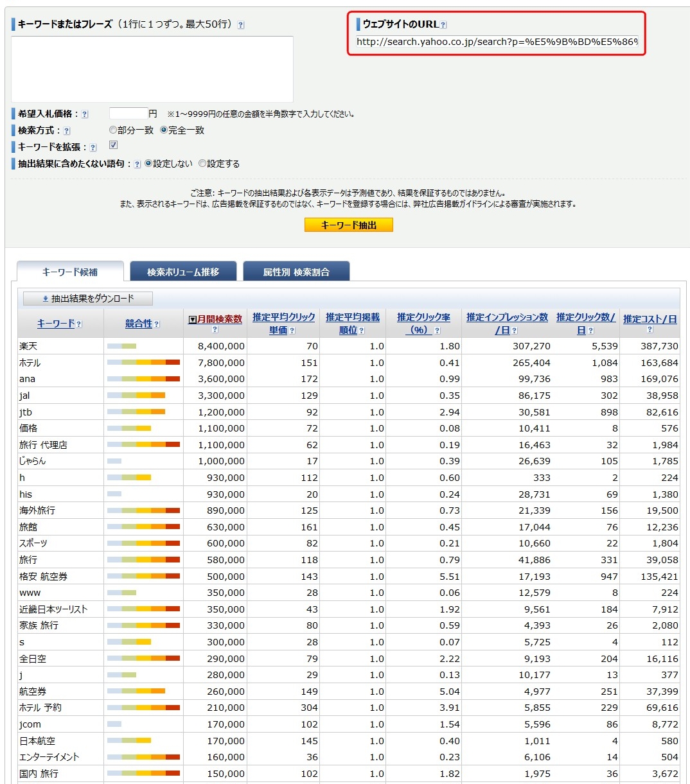The width and height of the screenshot is (690, 784).
Task: Click the estimated cost value 387,730
Action: click(659, 346)
